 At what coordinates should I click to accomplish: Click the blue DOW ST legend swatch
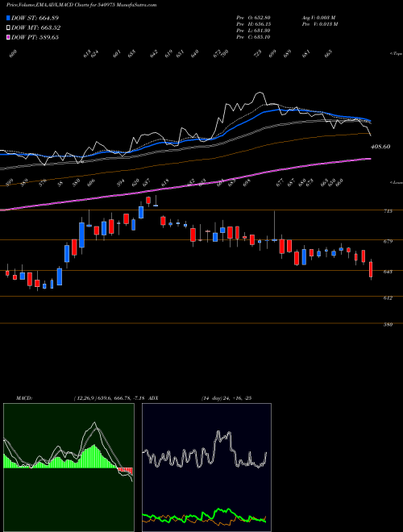coord(8,18)
